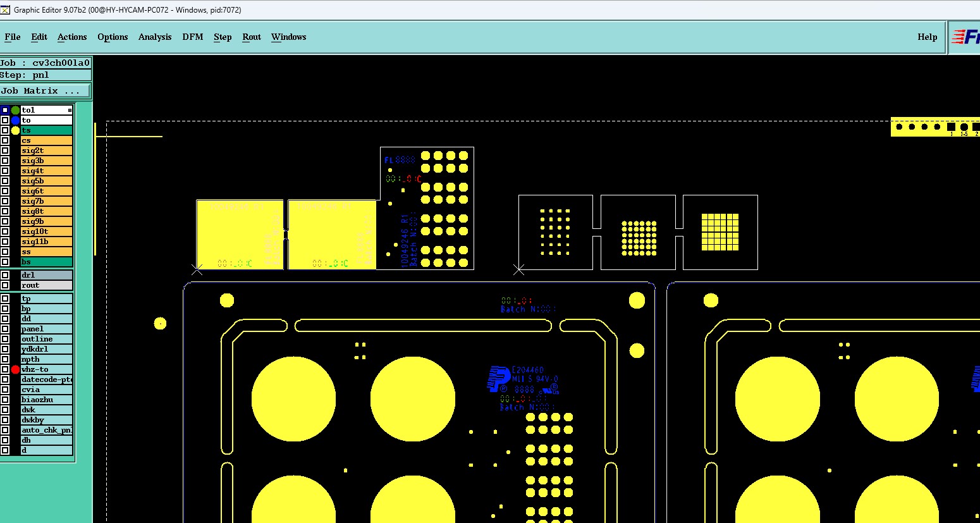Click the Frontline logo icon
The image size is (980, 523).
pyautogui.click(x=965, y=37)
